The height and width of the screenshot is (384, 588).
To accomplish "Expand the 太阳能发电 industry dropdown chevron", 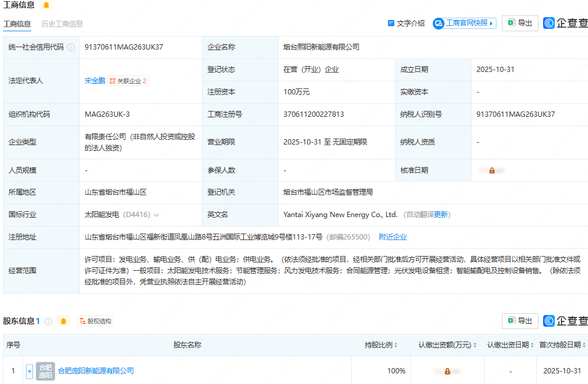I will [x=156, y=215].
